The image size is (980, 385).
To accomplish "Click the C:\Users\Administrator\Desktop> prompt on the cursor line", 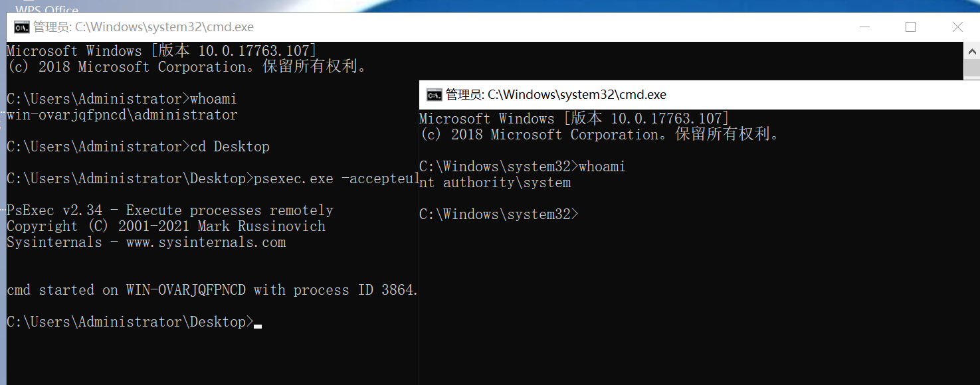I will (x=130, y=322).
